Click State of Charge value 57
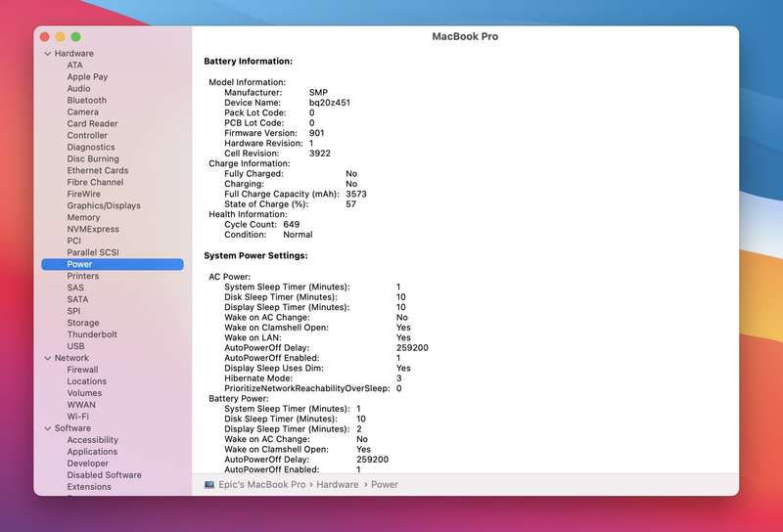 click(351, 204)
